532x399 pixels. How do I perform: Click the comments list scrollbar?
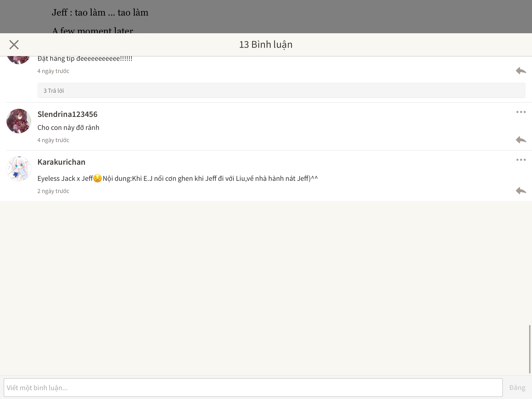[530, 349]
